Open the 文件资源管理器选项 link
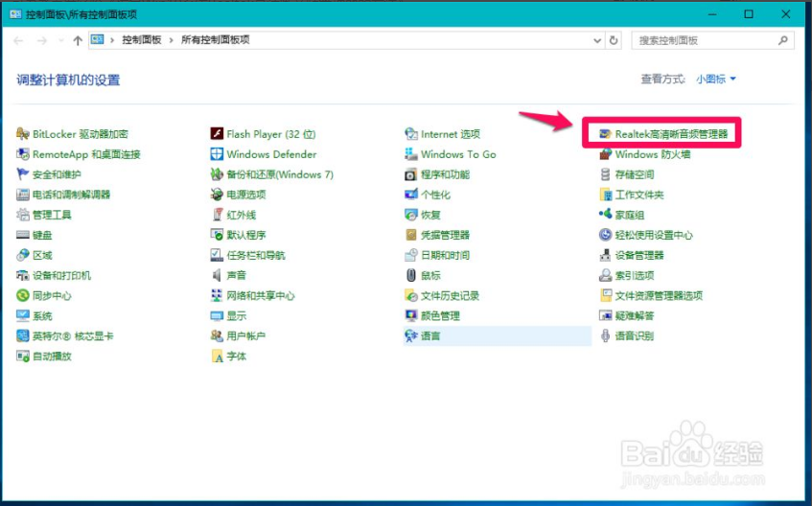 [659, 296]
